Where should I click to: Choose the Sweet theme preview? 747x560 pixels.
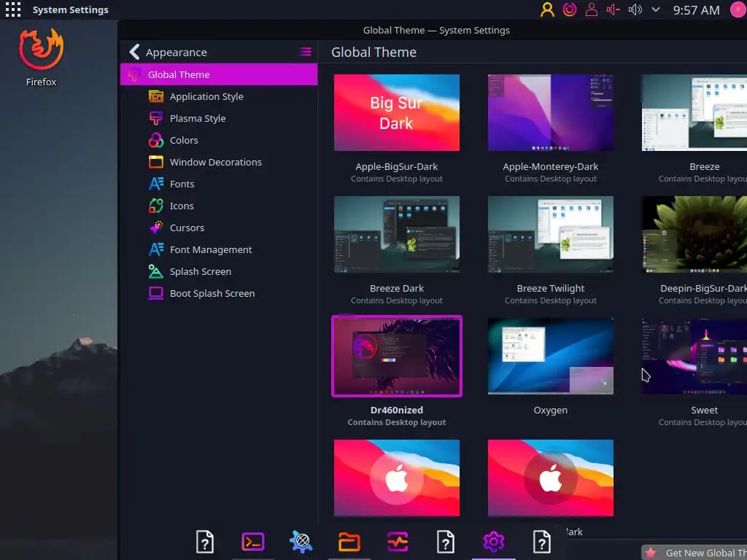point(694,356)
